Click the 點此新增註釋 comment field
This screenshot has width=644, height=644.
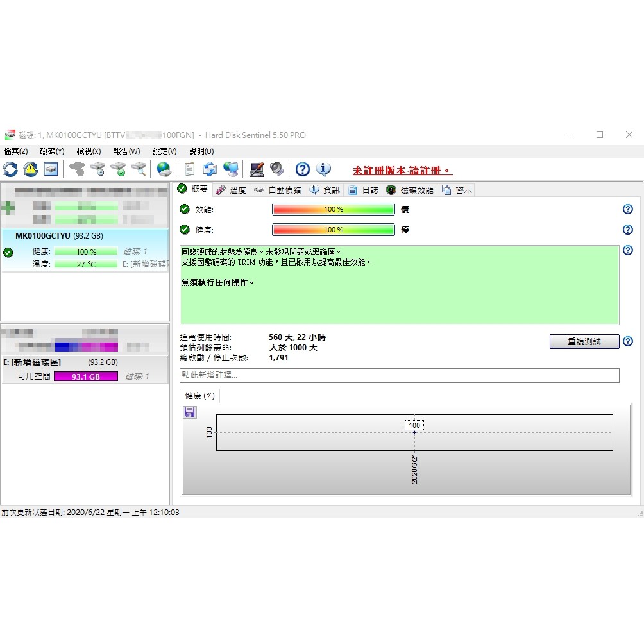pyautogui.click(x=399, y=375)
